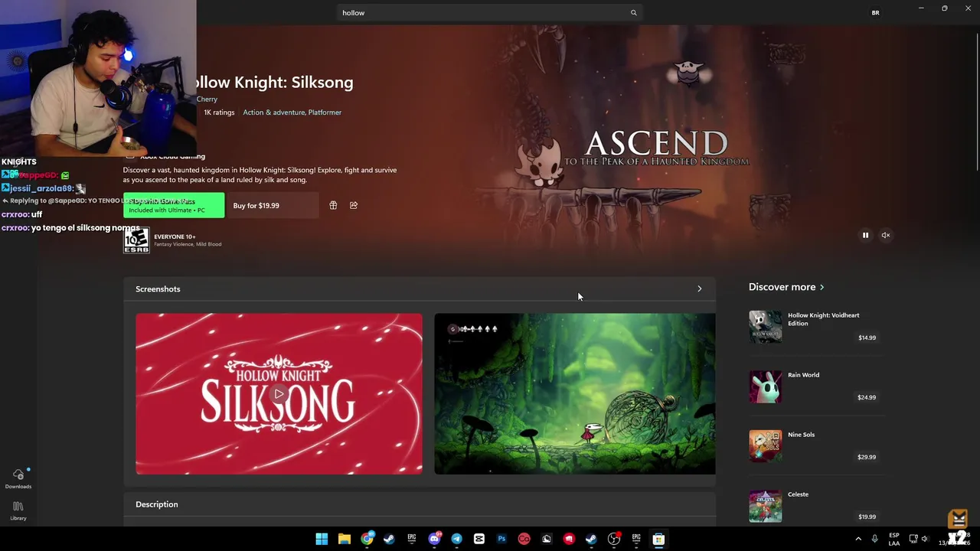Open the green forest gameplay screenshot

click(x=575, y=394)
